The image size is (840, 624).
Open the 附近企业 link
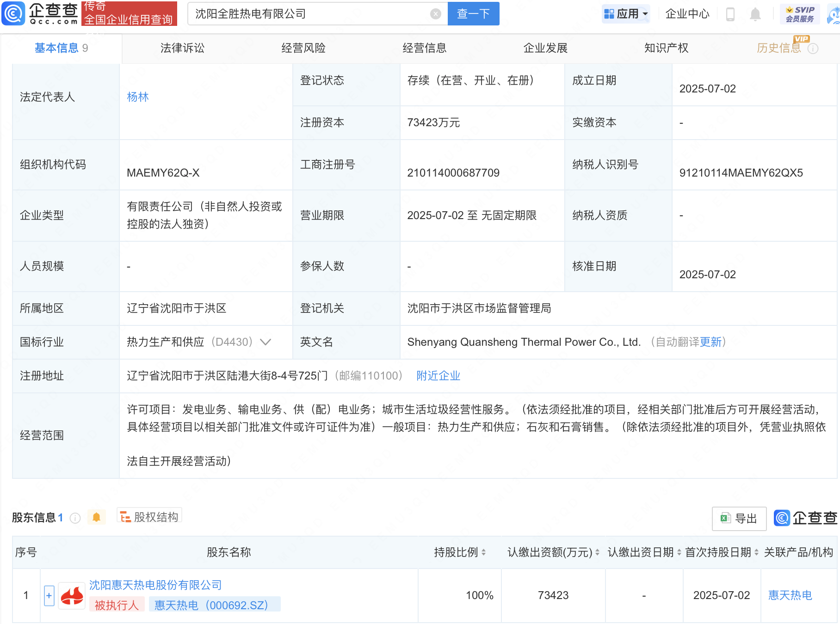point(439,376)
